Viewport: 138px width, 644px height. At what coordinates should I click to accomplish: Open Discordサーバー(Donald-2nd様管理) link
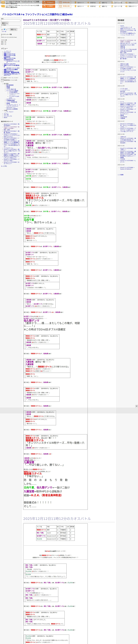[x=12, y=109]
